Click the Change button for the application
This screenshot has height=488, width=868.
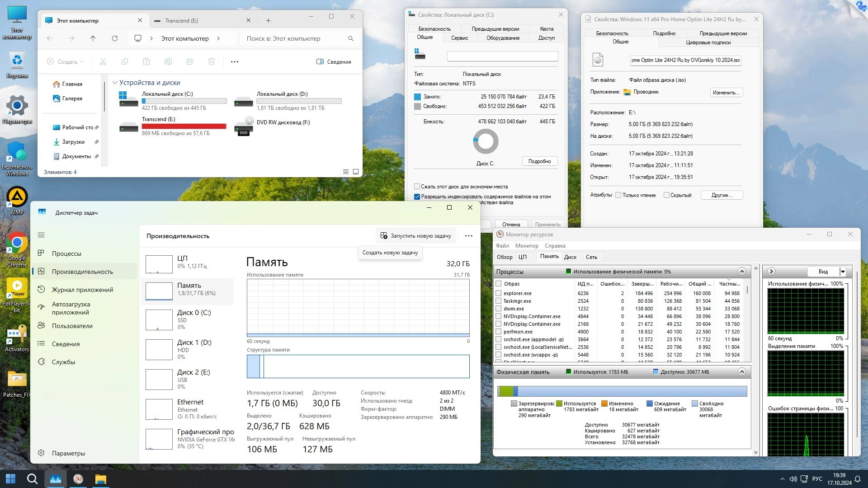point(726,93)
